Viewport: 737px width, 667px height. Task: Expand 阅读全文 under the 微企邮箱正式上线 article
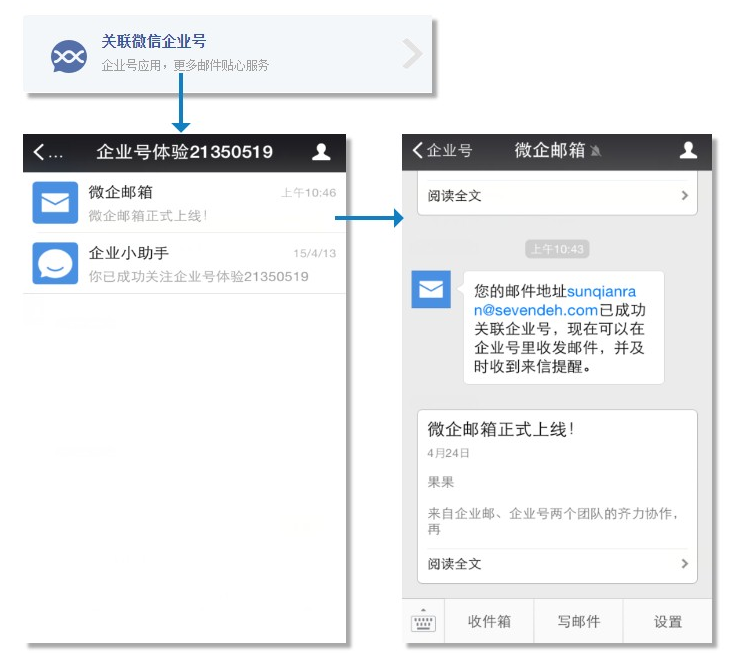(x=557, y=564)
